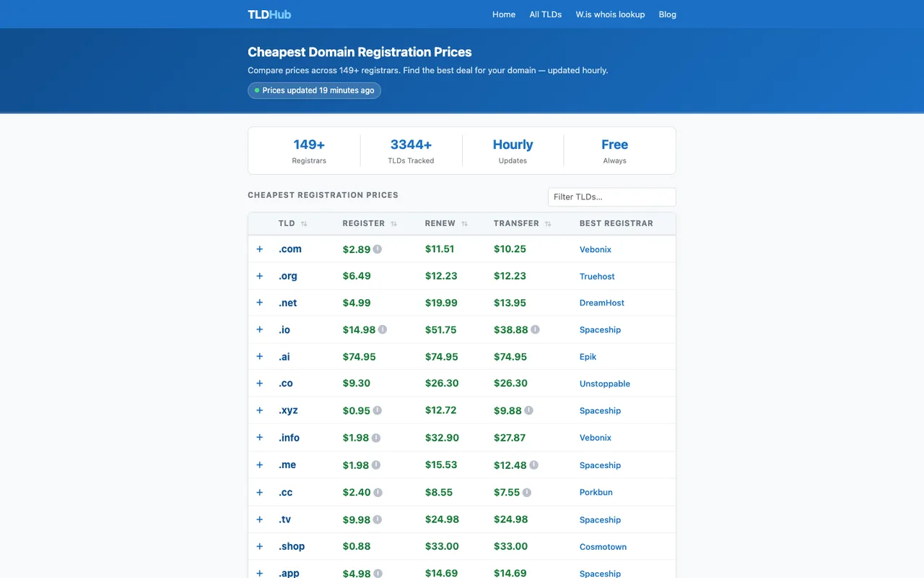Open Cosmotown registrar link

pos(603,547)
